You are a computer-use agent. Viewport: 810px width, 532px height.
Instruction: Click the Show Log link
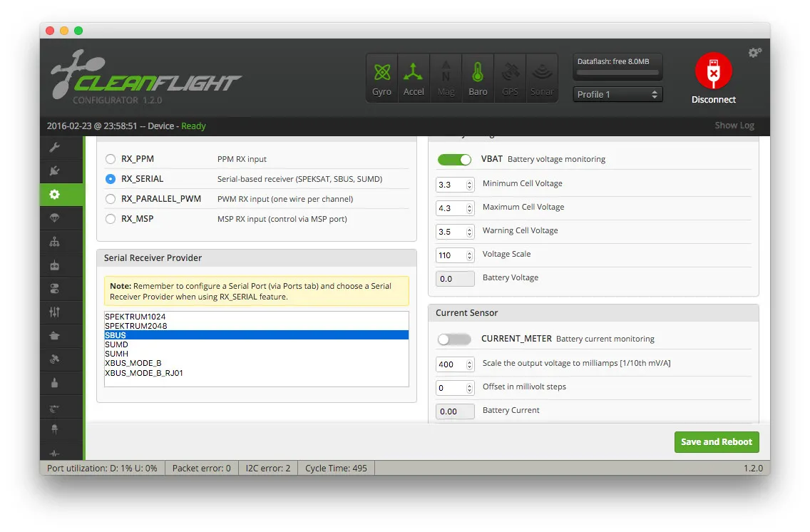734,126
